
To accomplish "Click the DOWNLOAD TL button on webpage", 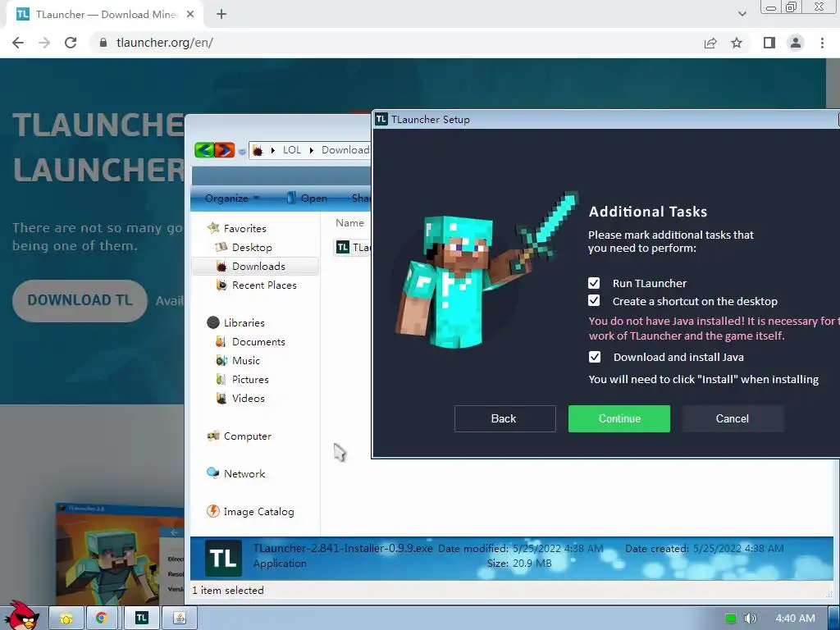I will (80, 300).
